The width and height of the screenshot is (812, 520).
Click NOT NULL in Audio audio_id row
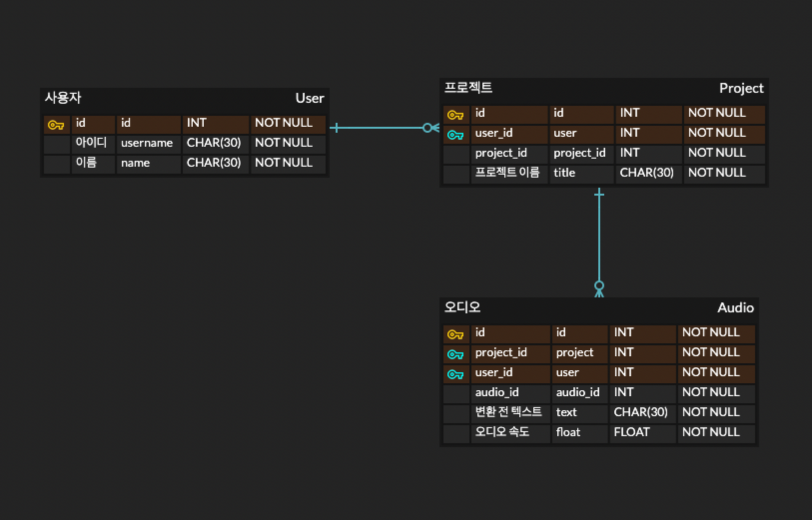point(716,393)
